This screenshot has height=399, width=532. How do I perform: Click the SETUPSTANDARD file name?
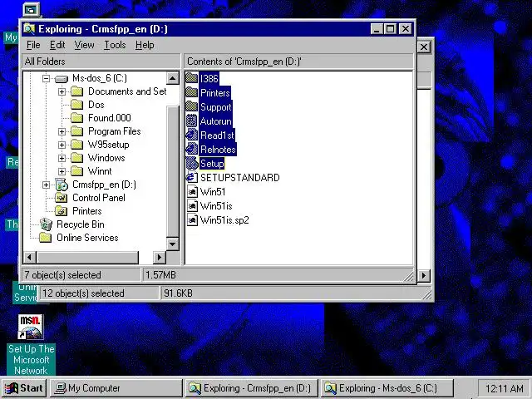(x=240, y=177)
